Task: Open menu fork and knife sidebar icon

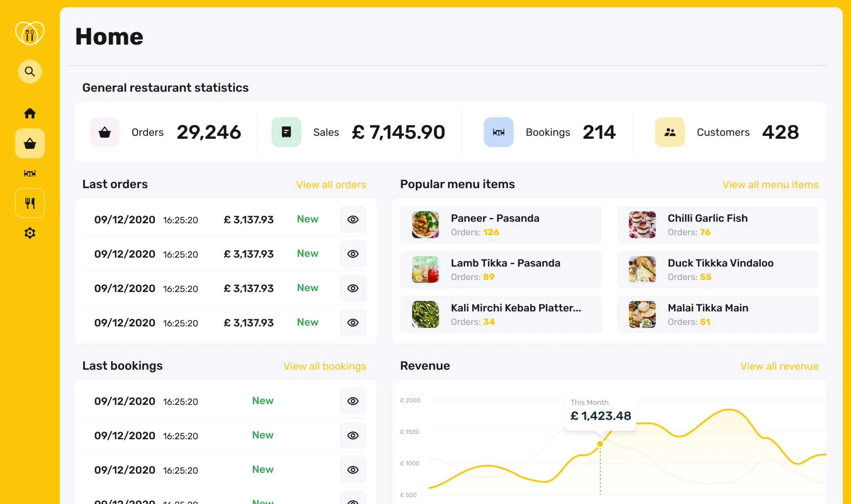Action: [30, 203]
